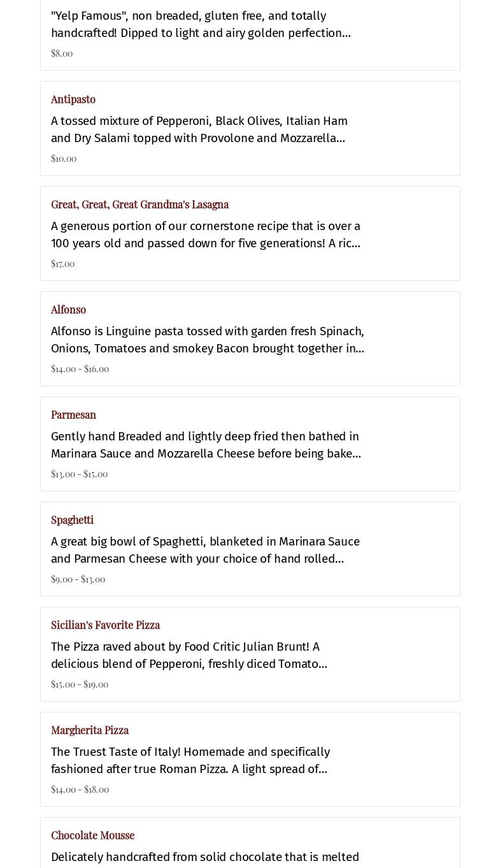This screenshot has width=500, height=868.
Task: Select the Margherita Pizza title
Action: (90, 730)
